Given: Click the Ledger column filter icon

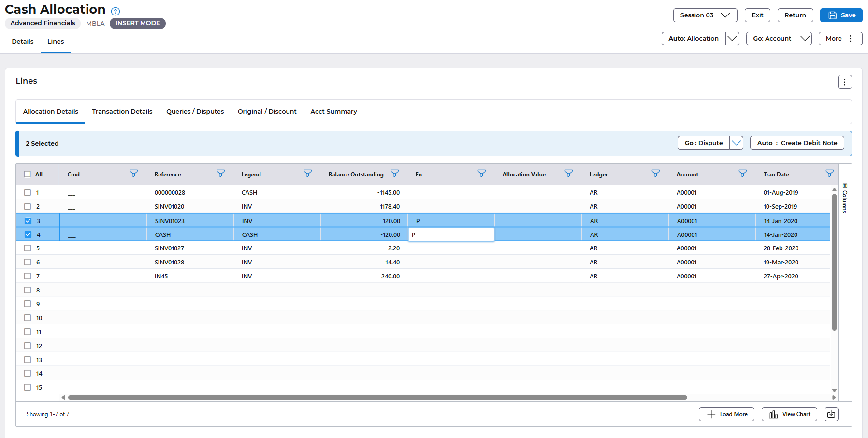Looking at the screenshot, I should coord(655,174).
